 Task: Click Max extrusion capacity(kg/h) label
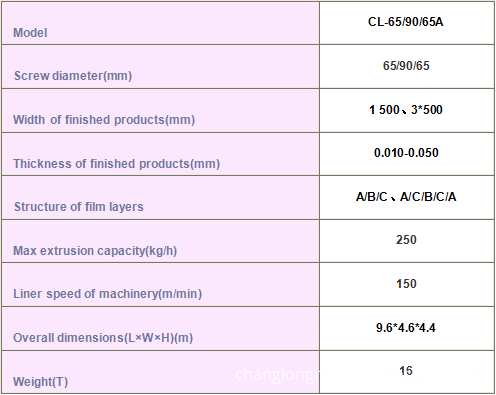[95, 251]
